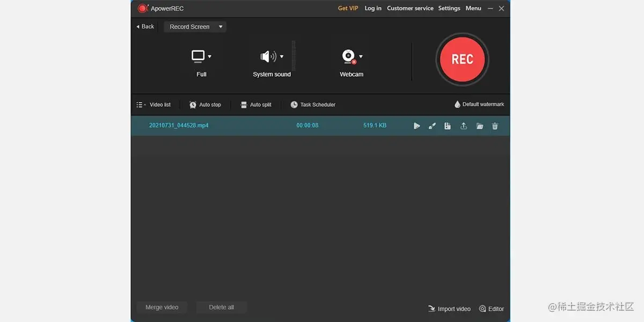
Task: Close the ApowerREC window
Action: tap(501, 9)
